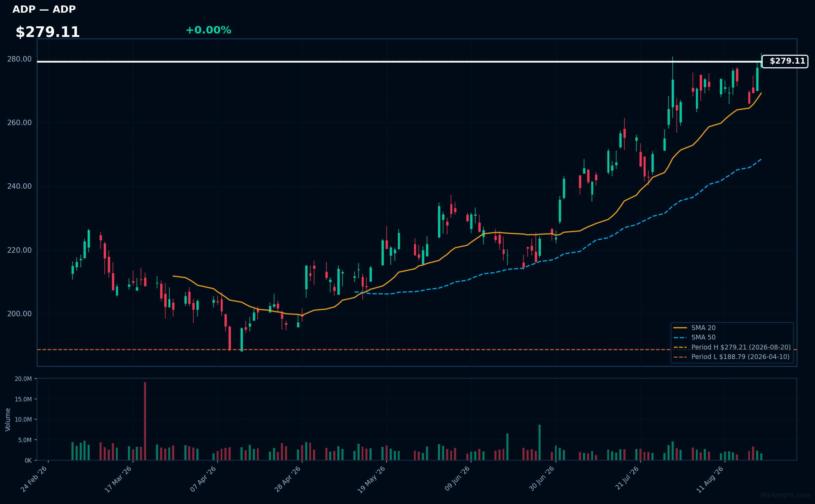Click the tallest green volume bar near 30 Jun
The image size is (815, 504).
point(540,442)
